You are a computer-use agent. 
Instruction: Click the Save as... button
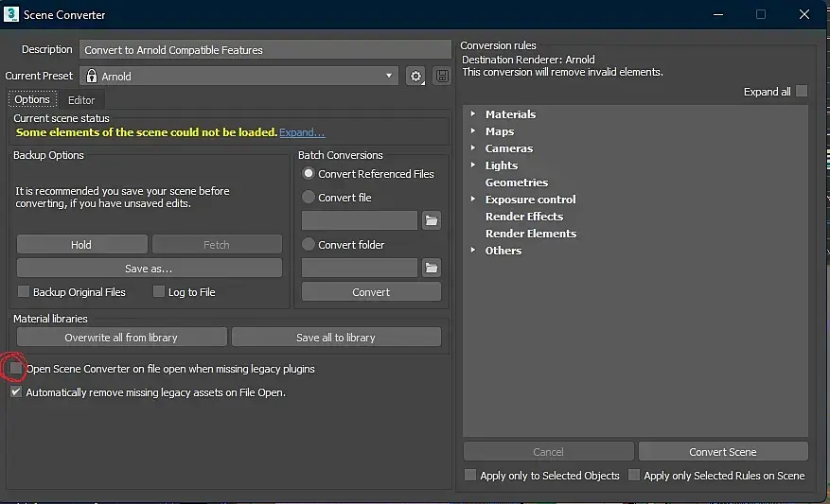click(x=150, y=269)
